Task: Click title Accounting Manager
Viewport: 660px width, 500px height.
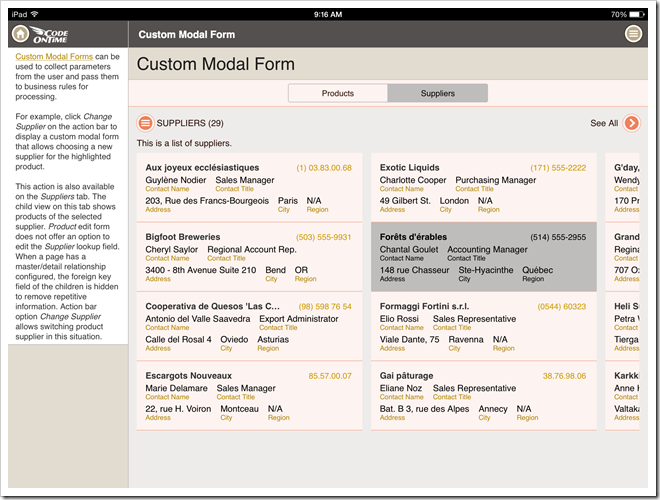Action: 487,250
